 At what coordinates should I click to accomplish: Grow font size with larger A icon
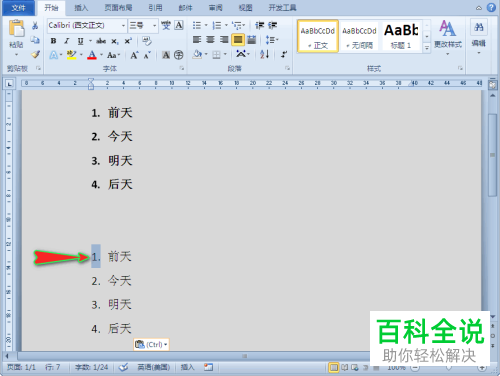tap(134, 55)
